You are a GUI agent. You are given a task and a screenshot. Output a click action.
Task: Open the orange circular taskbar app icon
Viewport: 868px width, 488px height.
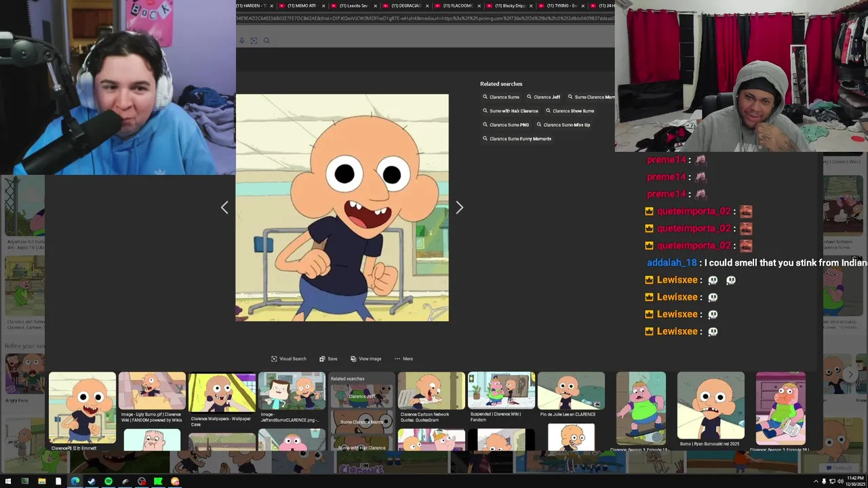click(x=175, y=482)
